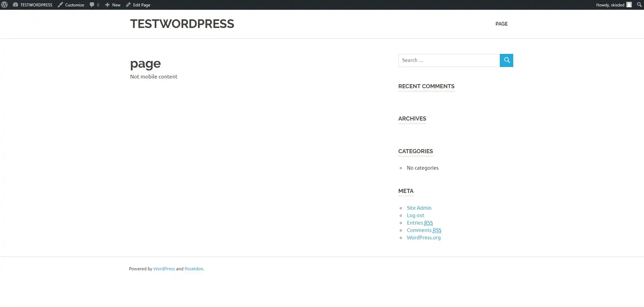Click the skisded user avatar image
Viewport: 644px width, 307px height.
[629, 5]
